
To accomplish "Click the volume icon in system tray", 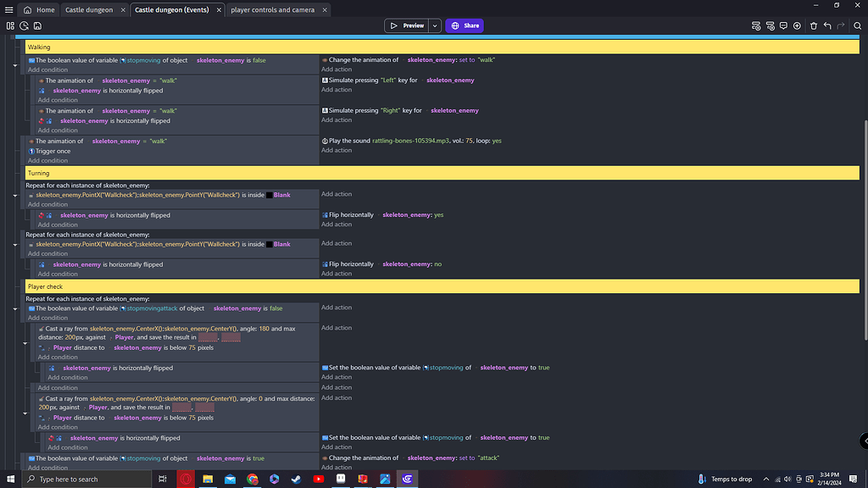I will pos(787,480).
